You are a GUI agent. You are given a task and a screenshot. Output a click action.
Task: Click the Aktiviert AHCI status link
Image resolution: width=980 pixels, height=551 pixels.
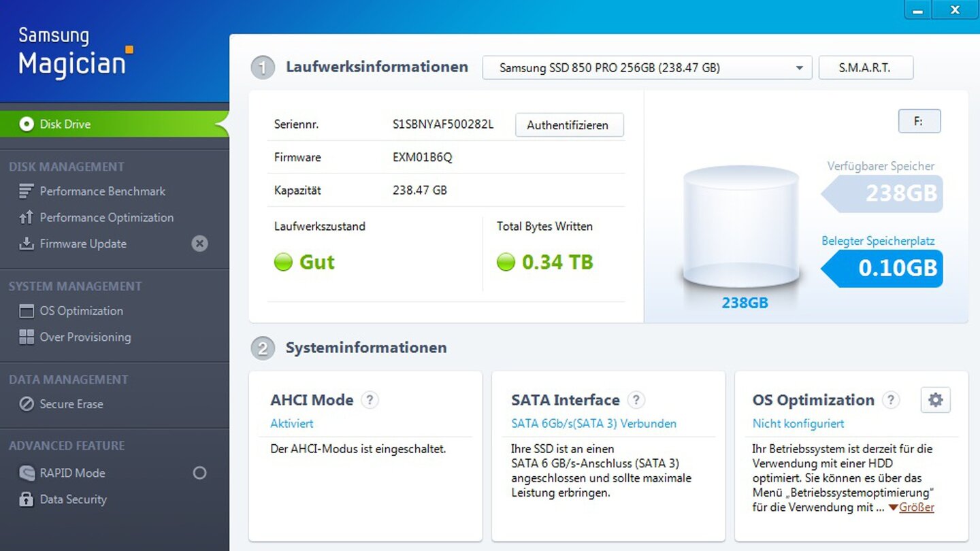(x=292, y=423)
